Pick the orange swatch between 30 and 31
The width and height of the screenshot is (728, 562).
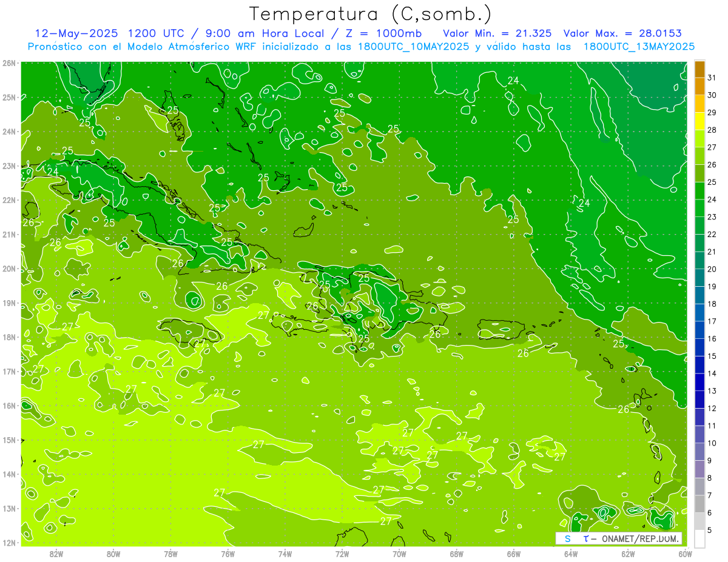pos(699,86)
